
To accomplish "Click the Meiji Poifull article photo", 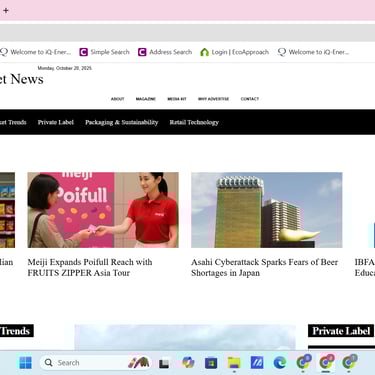I will click(x=103, y=210).
